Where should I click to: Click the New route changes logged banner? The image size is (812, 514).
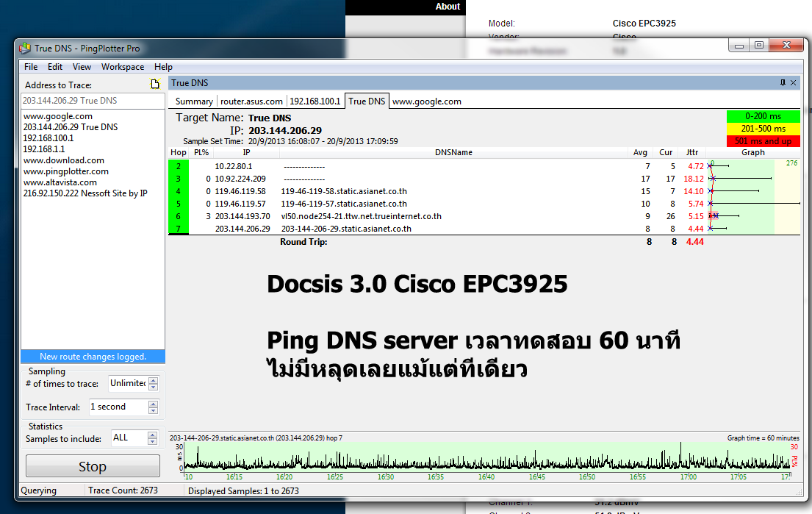click(x=93, y=357)
